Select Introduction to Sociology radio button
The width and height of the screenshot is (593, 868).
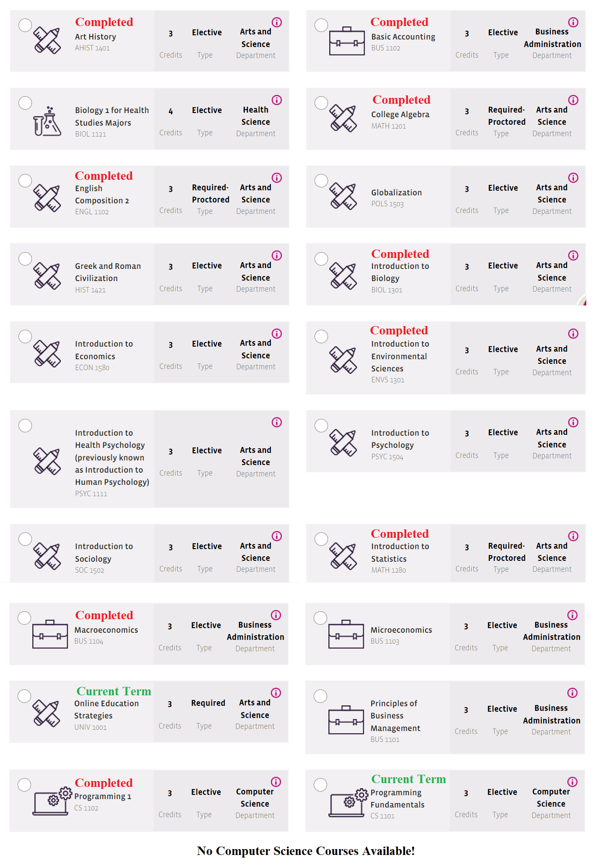pos(25,539)
